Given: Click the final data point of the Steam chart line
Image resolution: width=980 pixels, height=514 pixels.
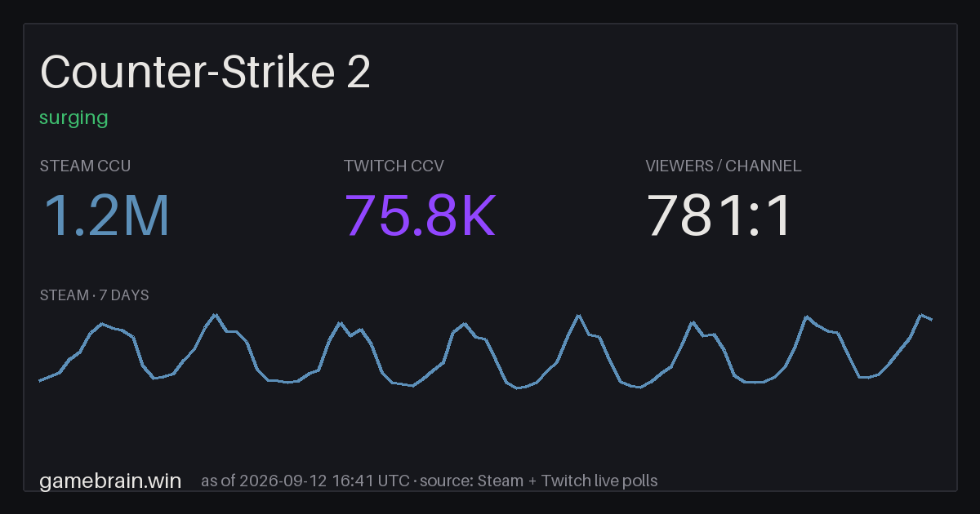Looking at the screenshot, I should (932, 320).
